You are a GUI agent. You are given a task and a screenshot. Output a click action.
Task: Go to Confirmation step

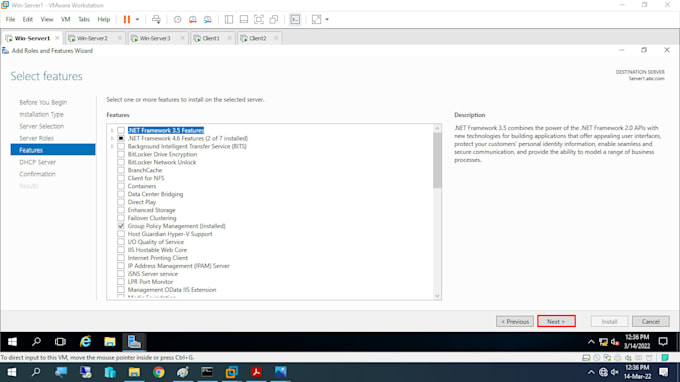37,174
